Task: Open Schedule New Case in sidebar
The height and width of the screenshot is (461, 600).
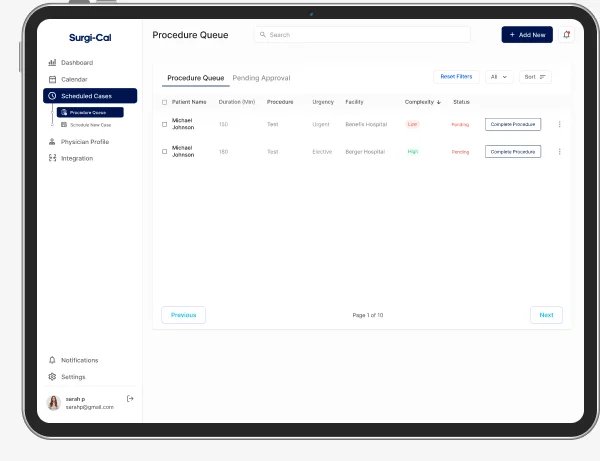Action: [86, 125]
